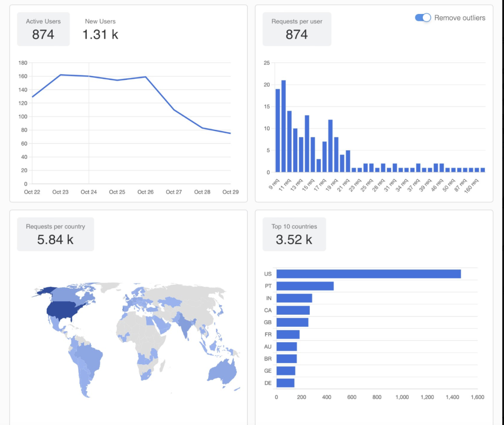This screenshot has width=504, height=425.
Task: Click the GB bar in countries chart
Action: [293, 322]
